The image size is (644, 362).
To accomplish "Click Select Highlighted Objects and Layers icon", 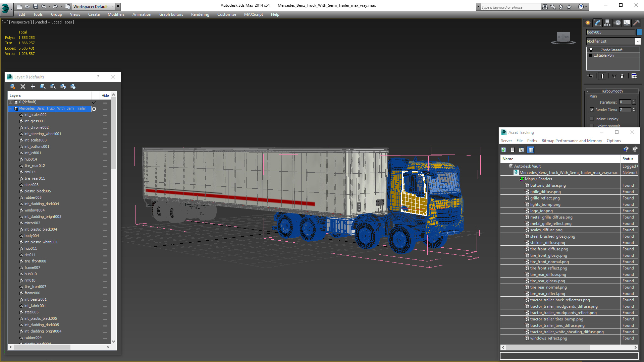I will [43, 86].
